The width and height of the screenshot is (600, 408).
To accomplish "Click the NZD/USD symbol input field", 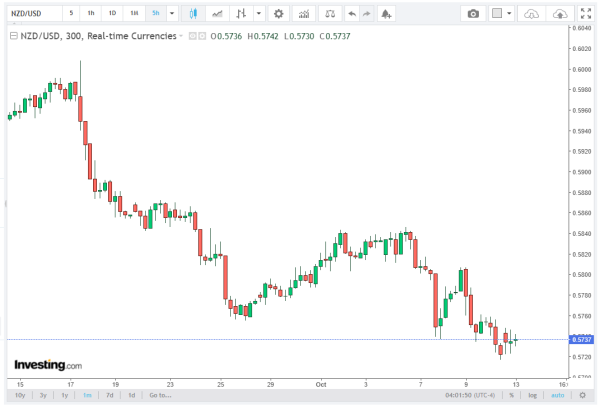I will point(30,14).
